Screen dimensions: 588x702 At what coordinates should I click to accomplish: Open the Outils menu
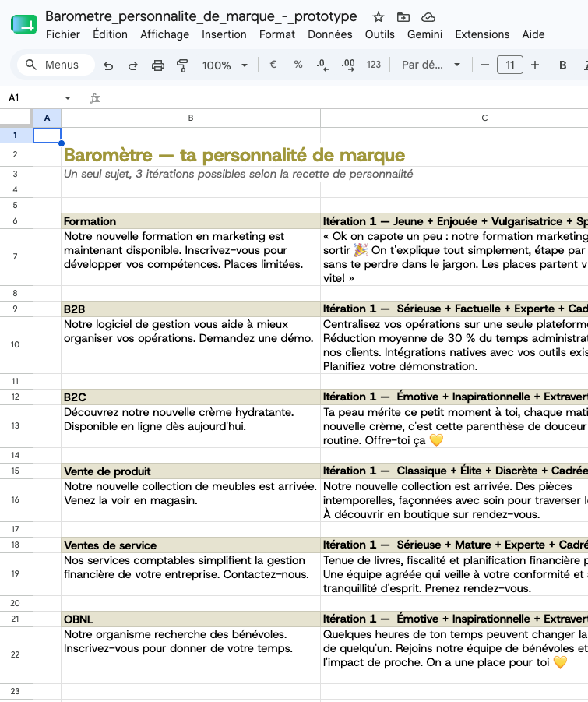point(380,34)
